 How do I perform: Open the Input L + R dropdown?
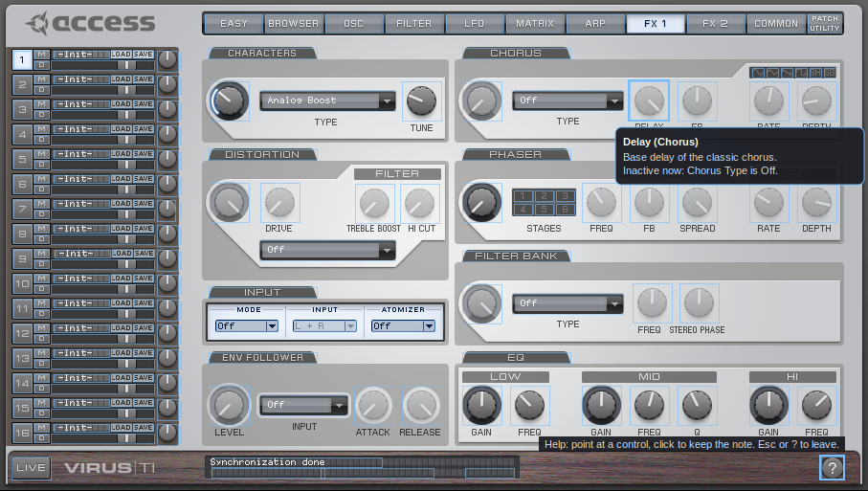324,326
